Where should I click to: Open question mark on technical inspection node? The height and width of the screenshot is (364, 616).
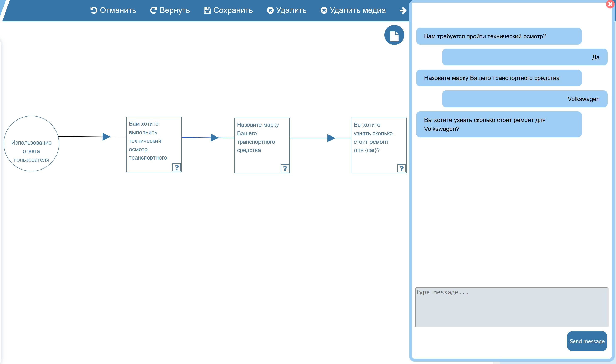point(177,167)
